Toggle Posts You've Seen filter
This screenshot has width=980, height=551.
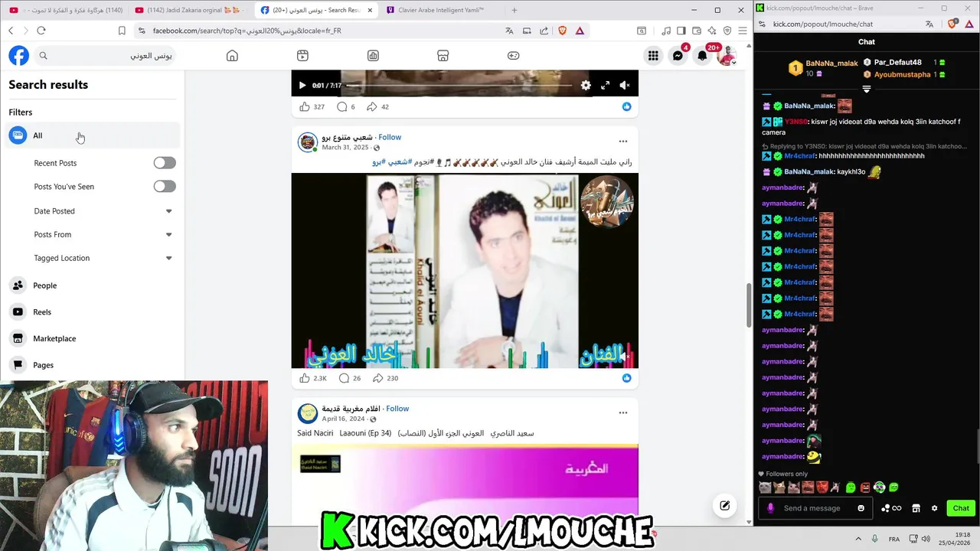pos(165,186)
